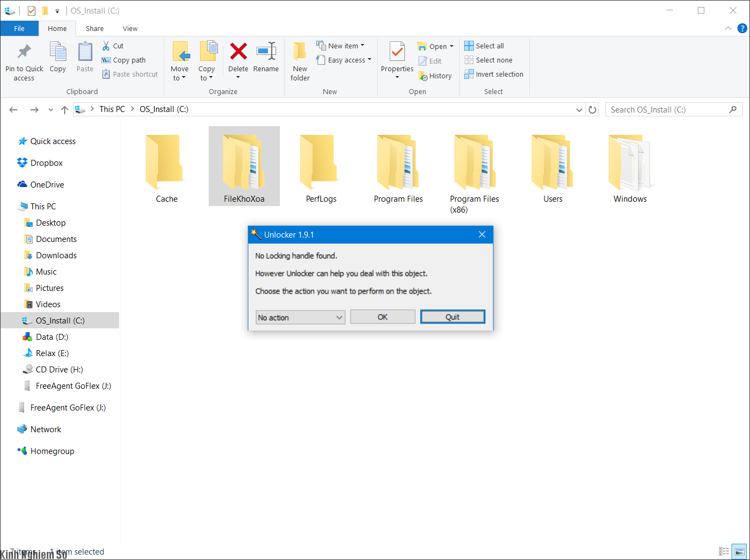Image resolution: width=750 pixels, height=560 pixels.
Task: Select the Users folder
Action: [x=553, y=167]
